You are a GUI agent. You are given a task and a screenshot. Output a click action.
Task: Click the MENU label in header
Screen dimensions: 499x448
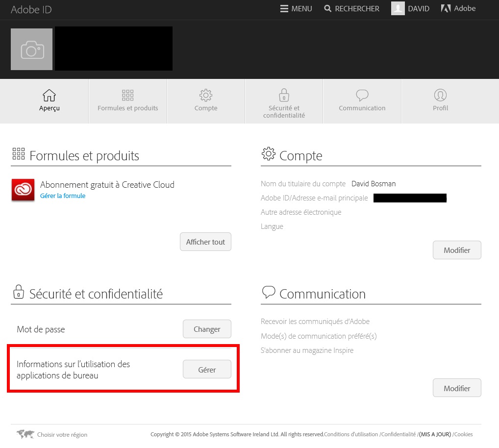(301, 9)
